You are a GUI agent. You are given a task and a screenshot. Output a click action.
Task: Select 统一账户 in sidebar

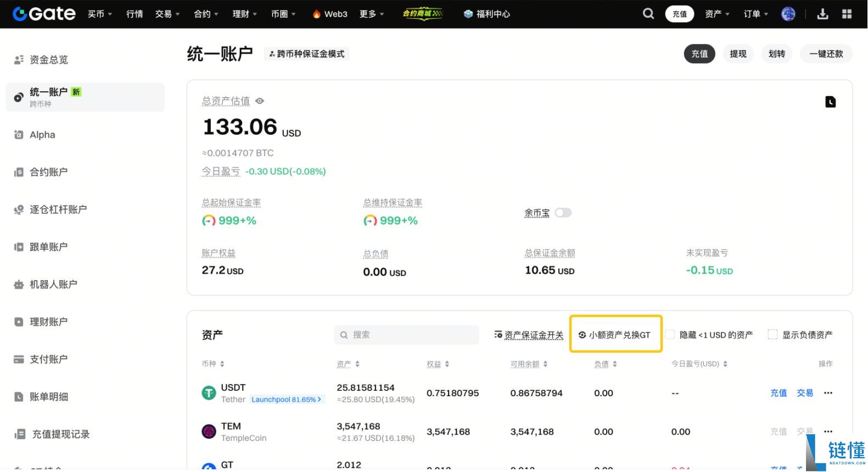[85, 97]
